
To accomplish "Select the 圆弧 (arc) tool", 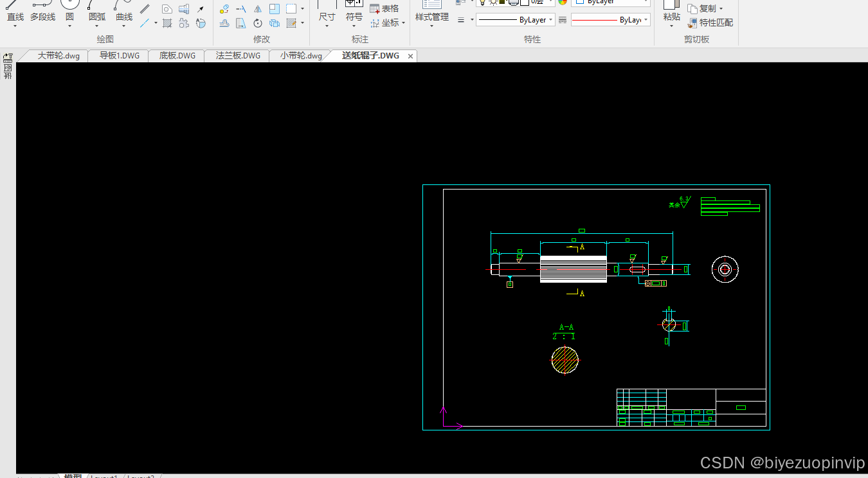I will [x=97, y=12].
